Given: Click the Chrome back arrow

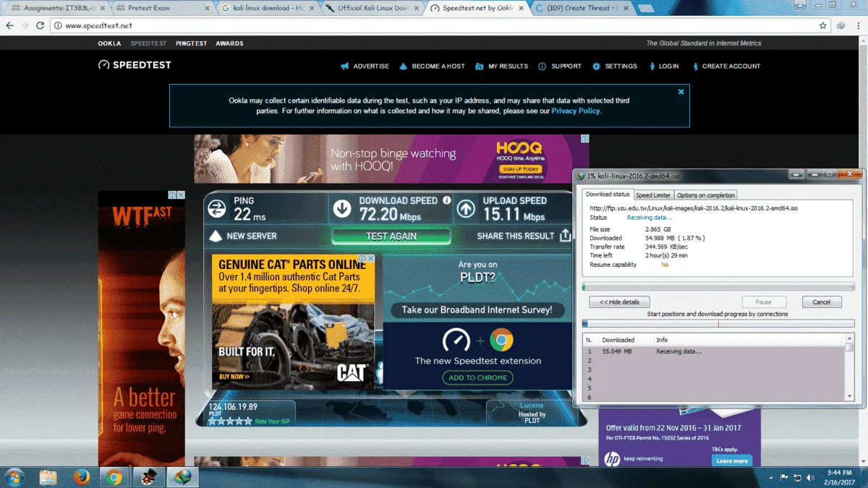Looking at the screenshot, I should (9, 25).
